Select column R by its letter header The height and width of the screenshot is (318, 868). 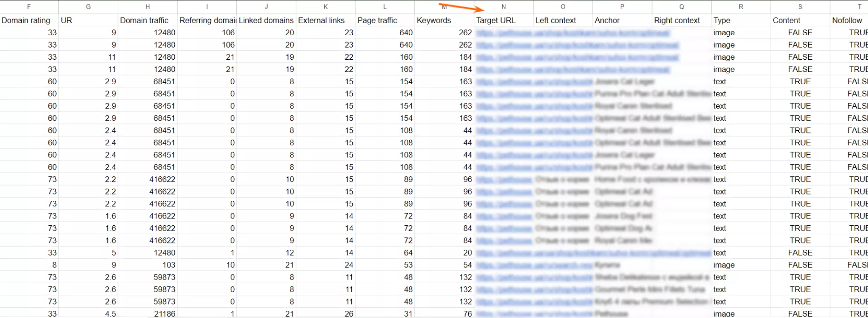(x=741, y=7)
